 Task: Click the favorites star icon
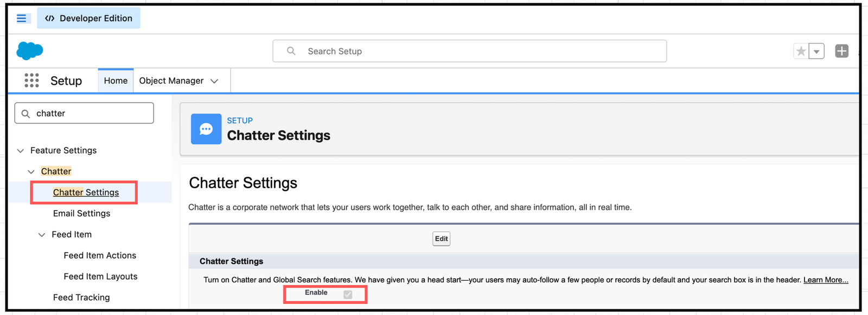801,51
